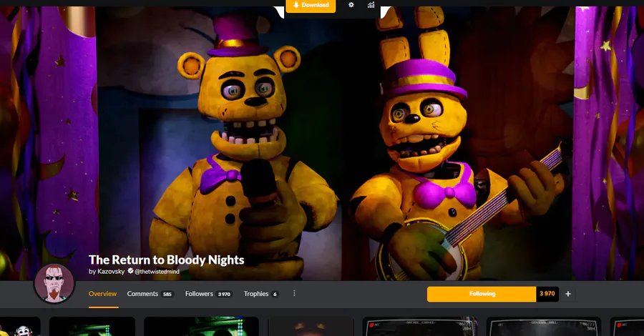Open the white-masked puppet thumbnail

20,327
